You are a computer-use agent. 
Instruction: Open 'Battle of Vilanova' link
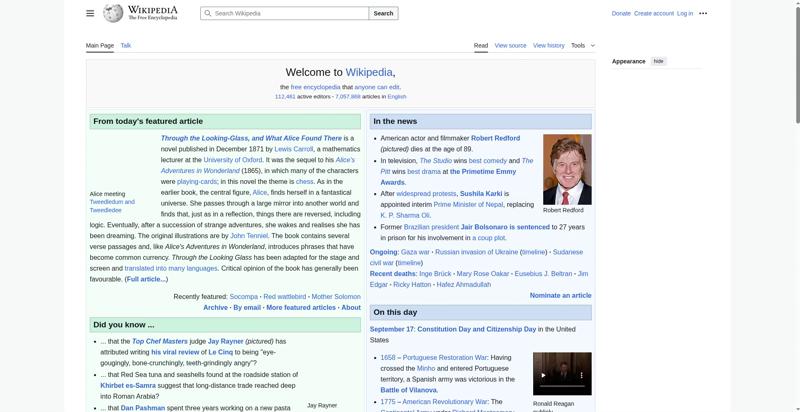(x=408, y=390)
